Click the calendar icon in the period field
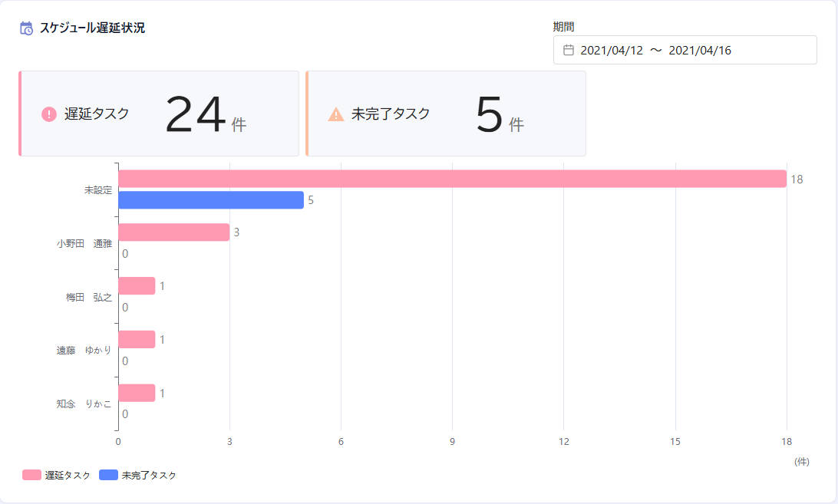Screen dimensions: 838x504 [x=568, y=49]
